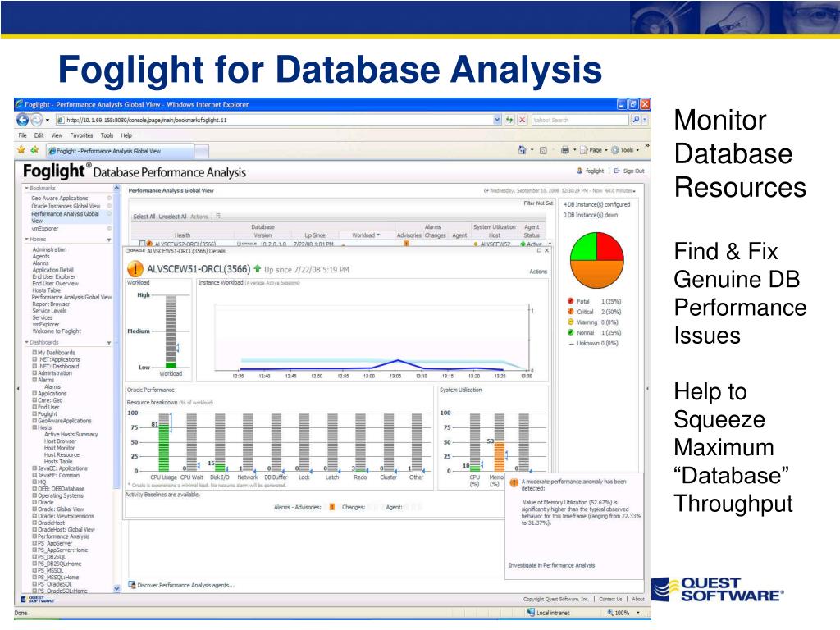Image resolution: width=840 pixels, height=630 pixels.
Task: Open the Edit menu
Action: (x=39, y=135)
